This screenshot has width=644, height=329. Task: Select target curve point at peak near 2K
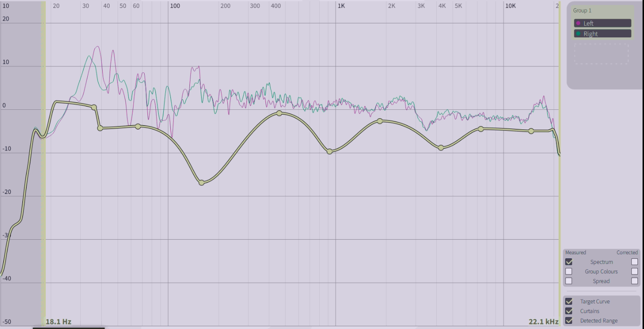pos(380,121)
